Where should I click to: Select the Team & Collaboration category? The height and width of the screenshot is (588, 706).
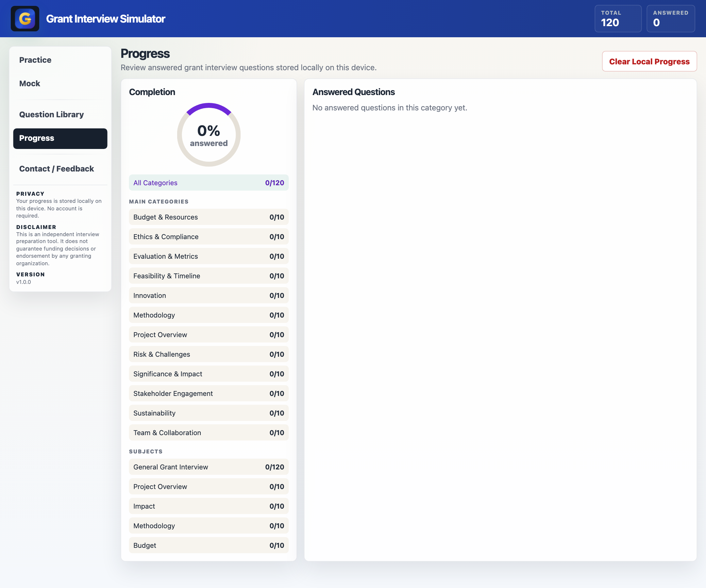(209, 433)
